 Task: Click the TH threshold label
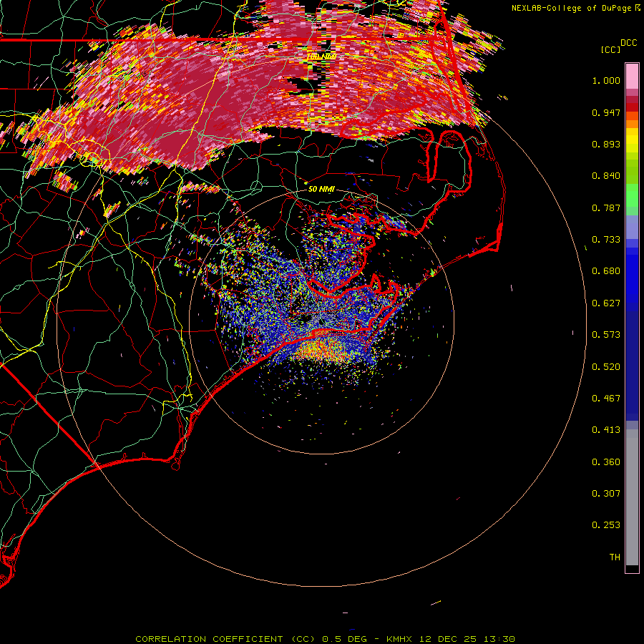pos(615,557)
